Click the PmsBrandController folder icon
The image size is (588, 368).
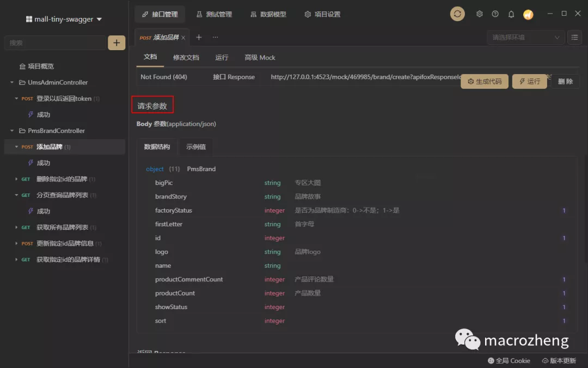point(22,131)
